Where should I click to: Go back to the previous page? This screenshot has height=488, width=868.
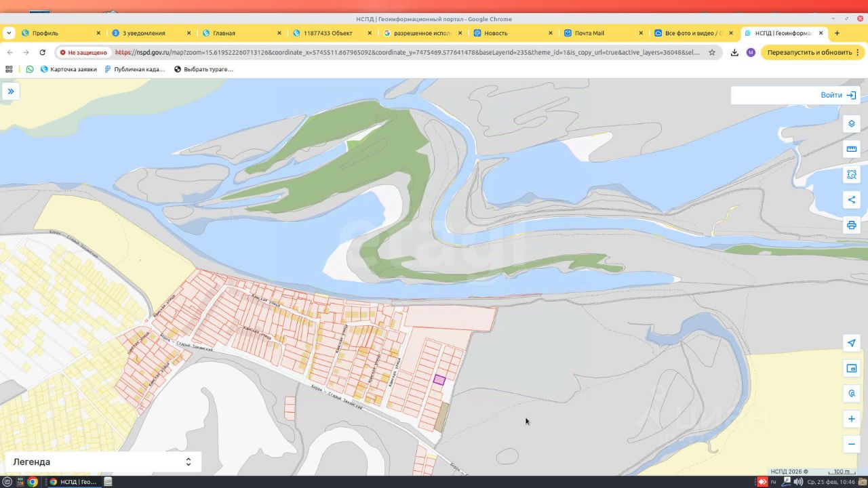(x=10, y=52)
